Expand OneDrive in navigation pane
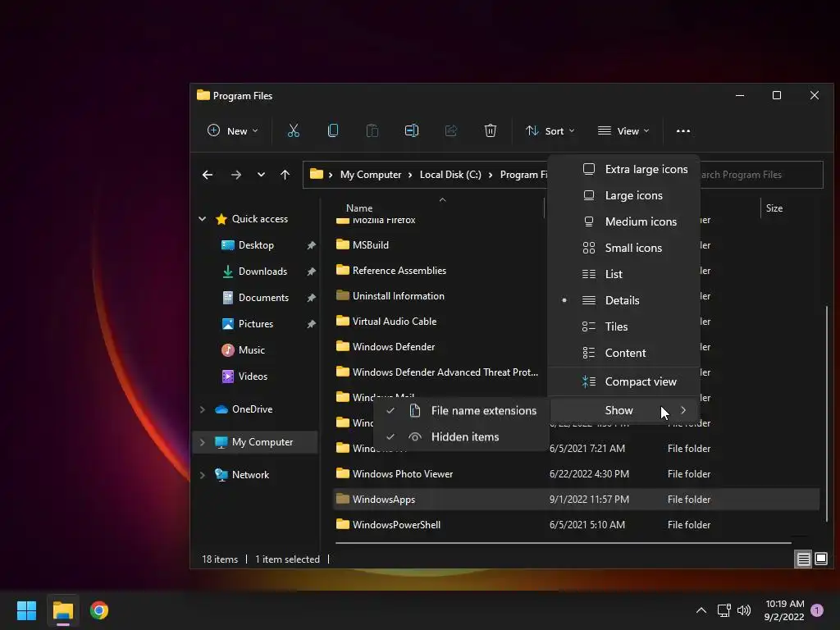 [x=202, y=410]
